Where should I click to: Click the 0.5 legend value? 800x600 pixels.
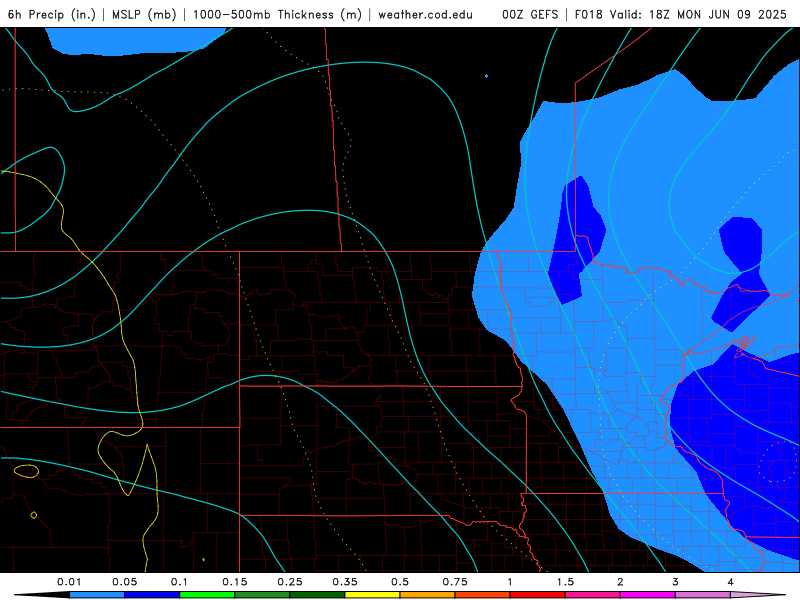[x=400, y=582]
